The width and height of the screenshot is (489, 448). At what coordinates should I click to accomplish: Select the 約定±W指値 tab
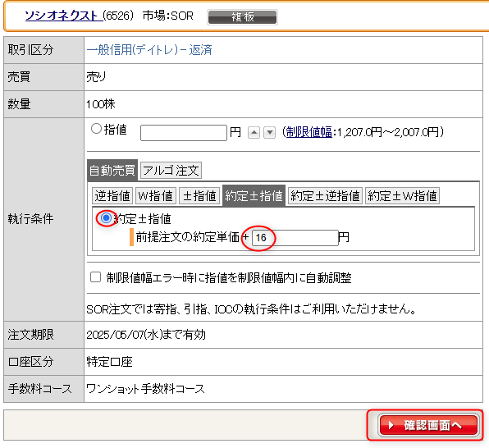point(402,196)
